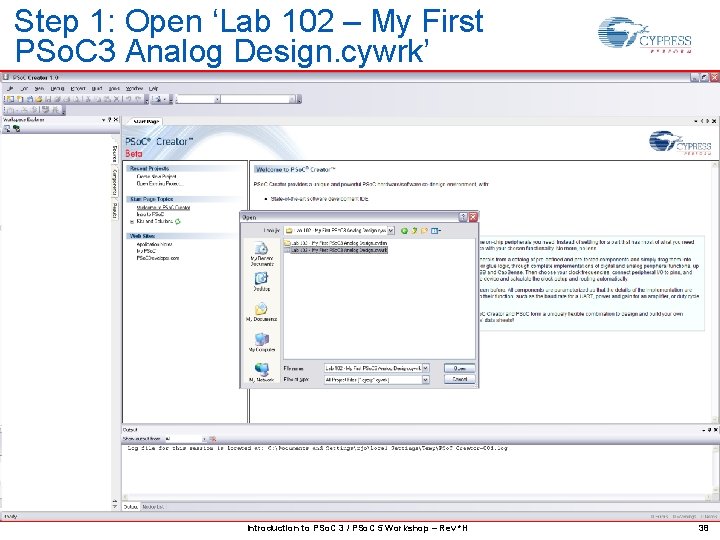Open the View menu
Image resolution: width=720 pixels, height=540 pixels.
point(39,88)
